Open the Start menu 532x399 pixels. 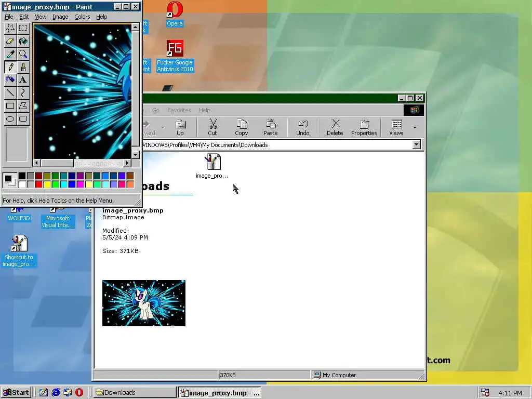[16, 392]
